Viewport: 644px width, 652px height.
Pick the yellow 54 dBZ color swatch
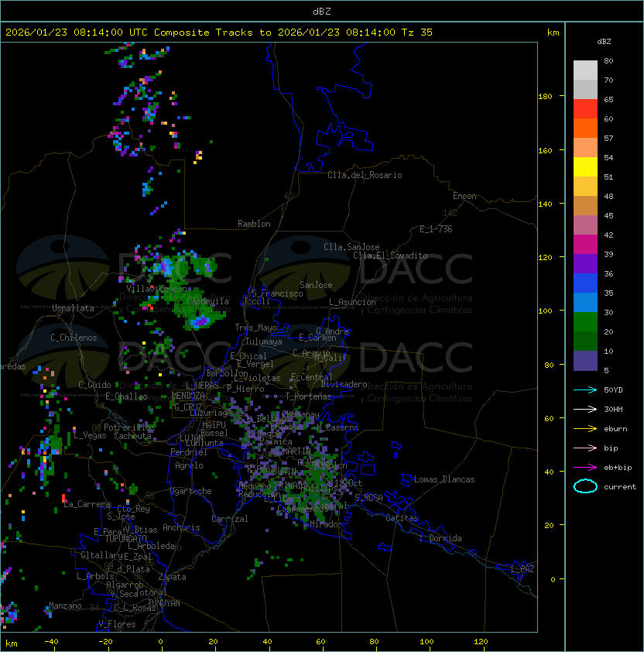pos(585,166)
